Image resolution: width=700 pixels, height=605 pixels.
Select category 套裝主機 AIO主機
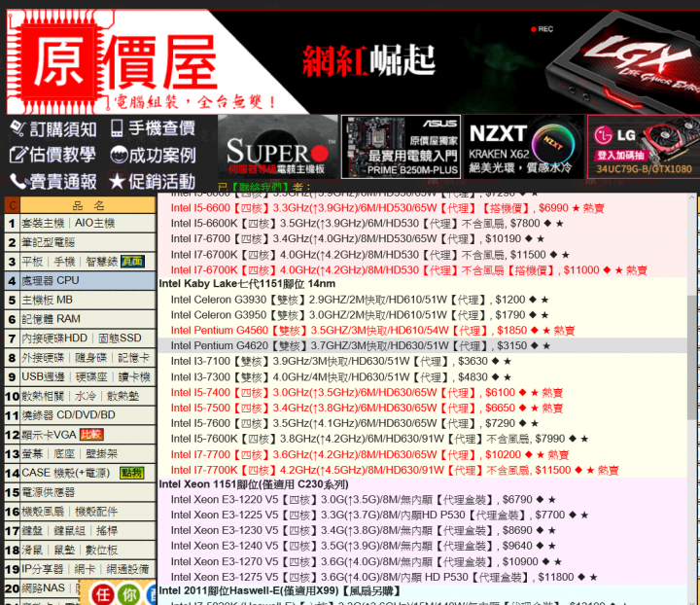(x=87, y=223)
